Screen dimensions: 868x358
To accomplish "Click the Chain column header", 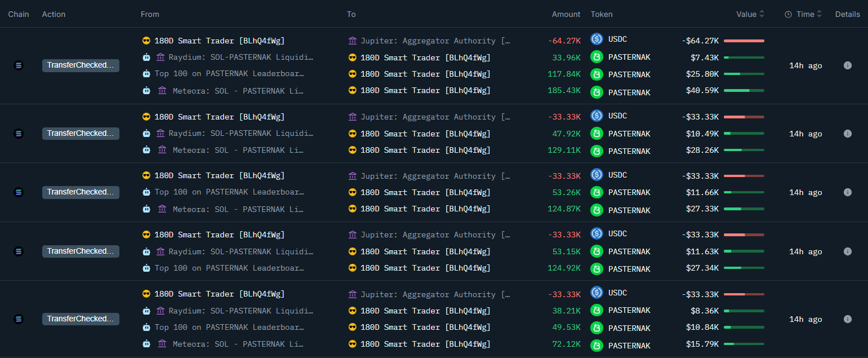I will (x=19, y=14).
